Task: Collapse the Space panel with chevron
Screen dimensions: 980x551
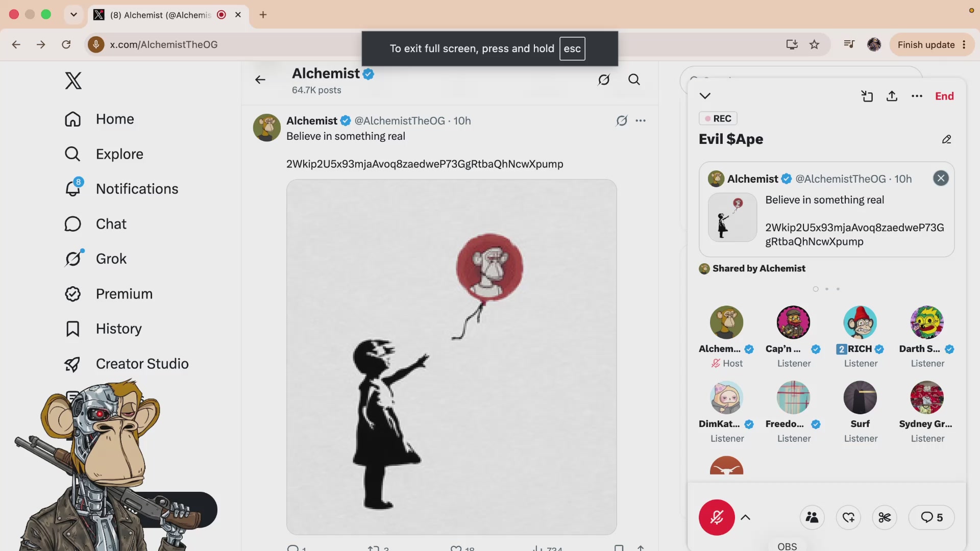Action: [705, 96]
